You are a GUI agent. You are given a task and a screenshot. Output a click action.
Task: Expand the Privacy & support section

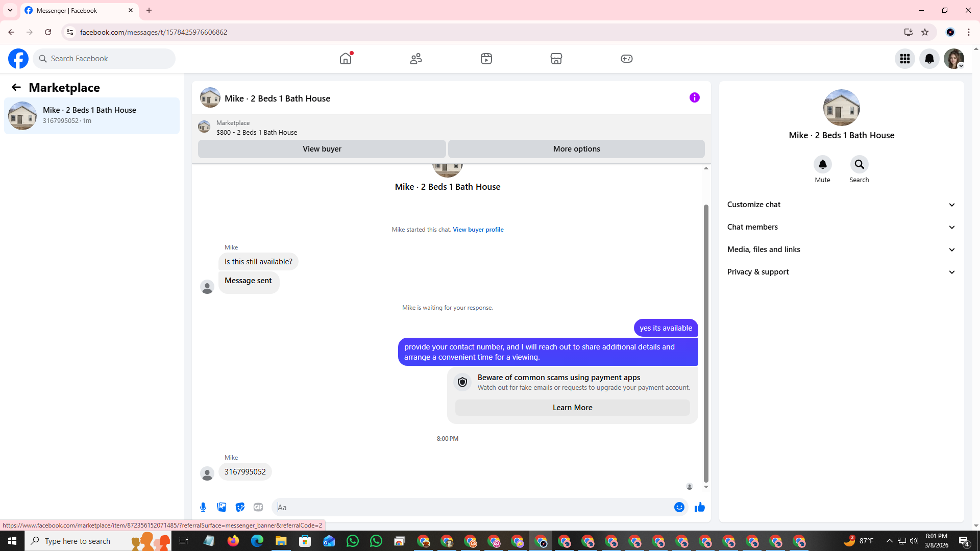click(x=841, y=272)
